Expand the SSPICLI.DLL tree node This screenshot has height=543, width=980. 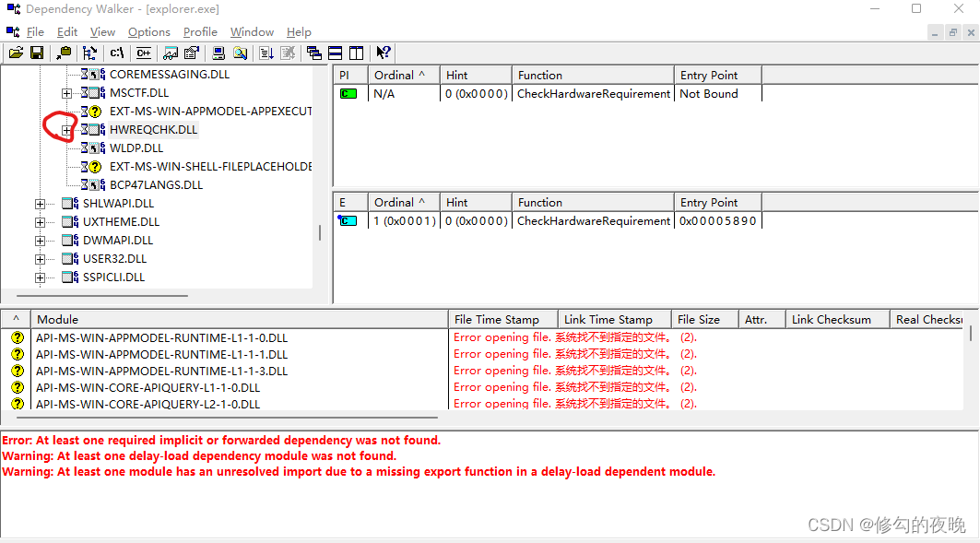[x=40, y=277]
